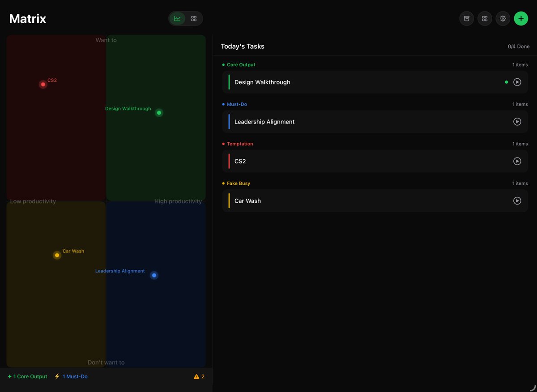Select the blue Leadership Alignment dot on matrix
Screen dimensions: 537x392
click(x=154, y=275)
